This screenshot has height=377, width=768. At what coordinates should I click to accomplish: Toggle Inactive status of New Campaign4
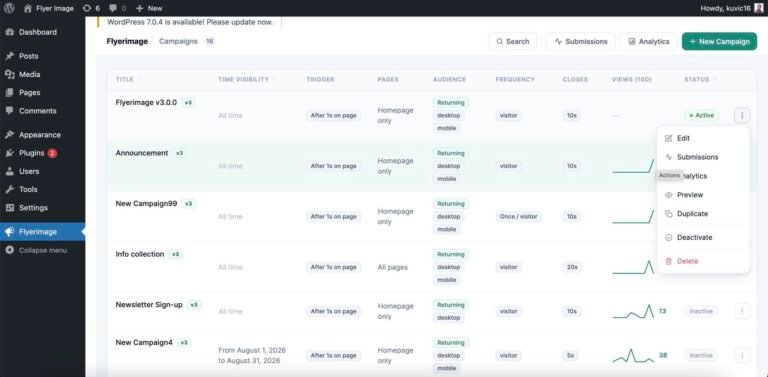701,355
